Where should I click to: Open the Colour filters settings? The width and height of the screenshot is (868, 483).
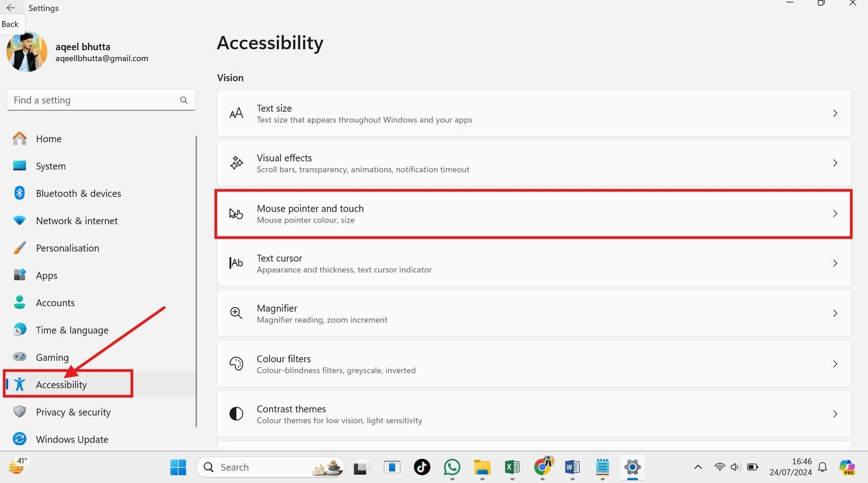(534, 364)
